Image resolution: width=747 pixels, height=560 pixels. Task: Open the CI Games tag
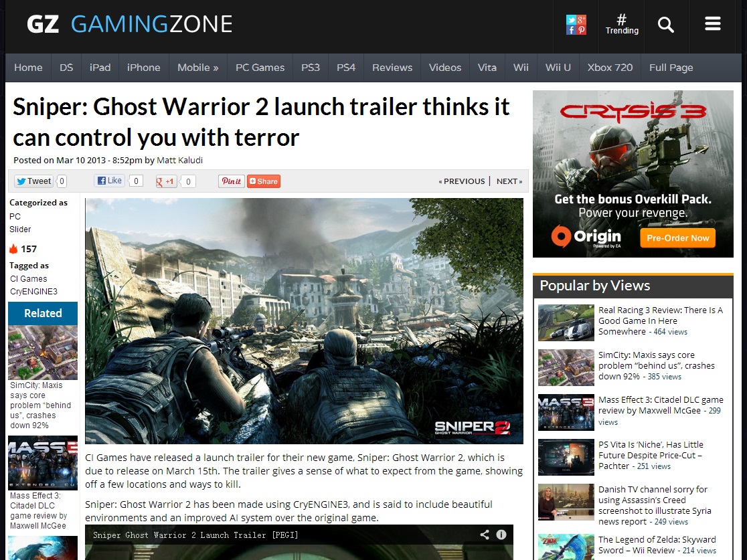tap(29, 279)
